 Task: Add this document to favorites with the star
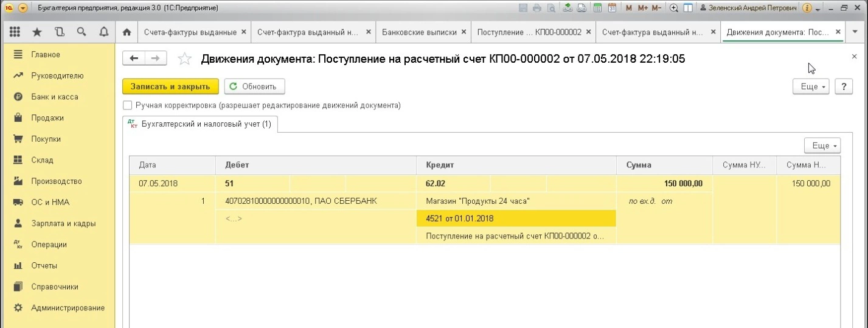tap(184, 59)
